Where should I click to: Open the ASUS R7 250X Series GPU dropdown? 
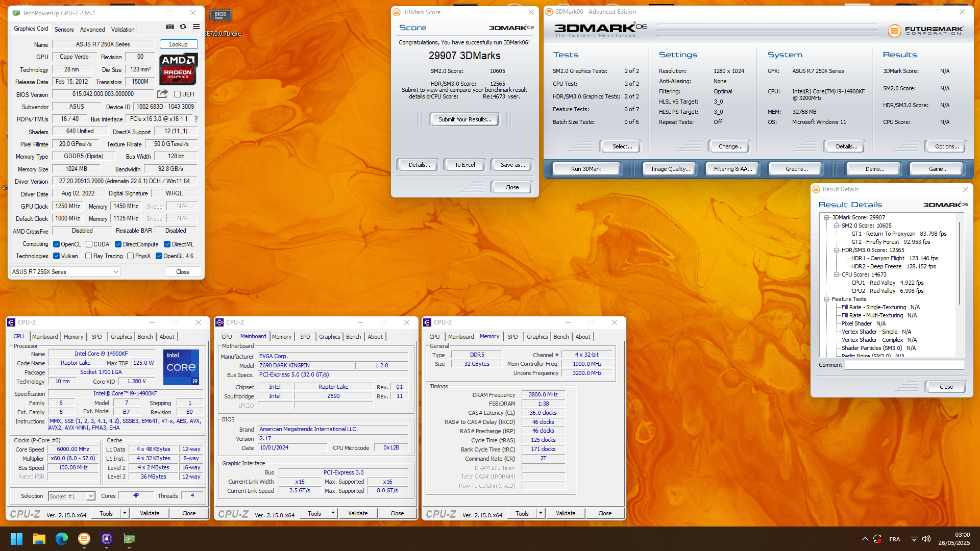click(65, 272)
